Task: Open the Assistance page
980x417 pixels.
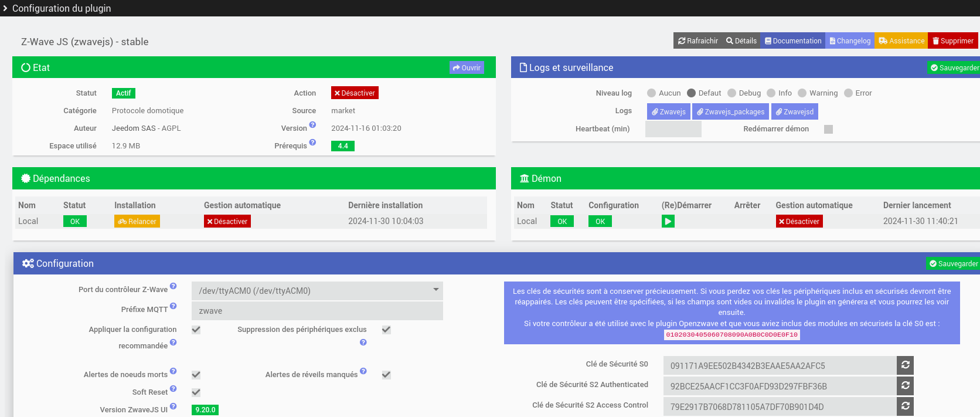Action: point(901,40)
